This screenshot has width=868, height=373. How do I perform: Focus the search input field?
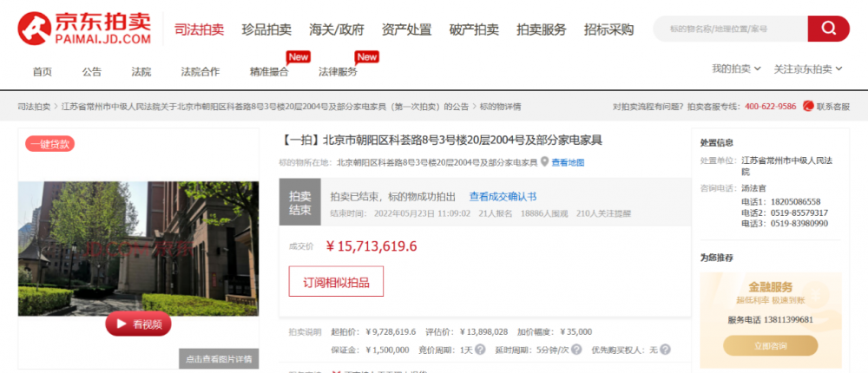(x=730, y=29)
